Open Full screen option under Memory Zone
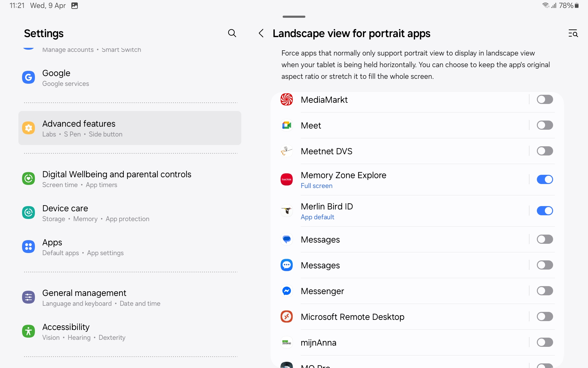This screenshot has height=368, width=588. click(x=316, y=186)
